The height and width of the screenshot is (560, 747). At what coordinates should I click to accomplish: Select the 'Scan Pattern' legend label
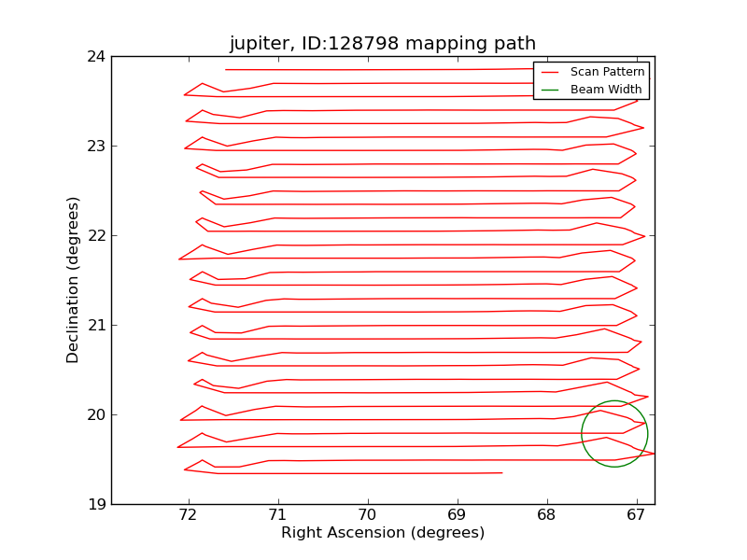(x=608, y=72)
